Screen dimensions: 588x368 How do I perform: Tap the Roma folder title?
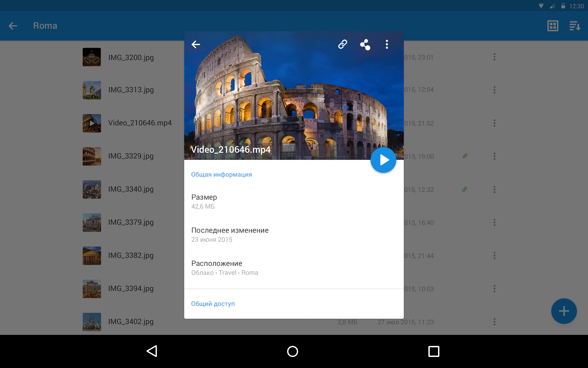(45, 26)
